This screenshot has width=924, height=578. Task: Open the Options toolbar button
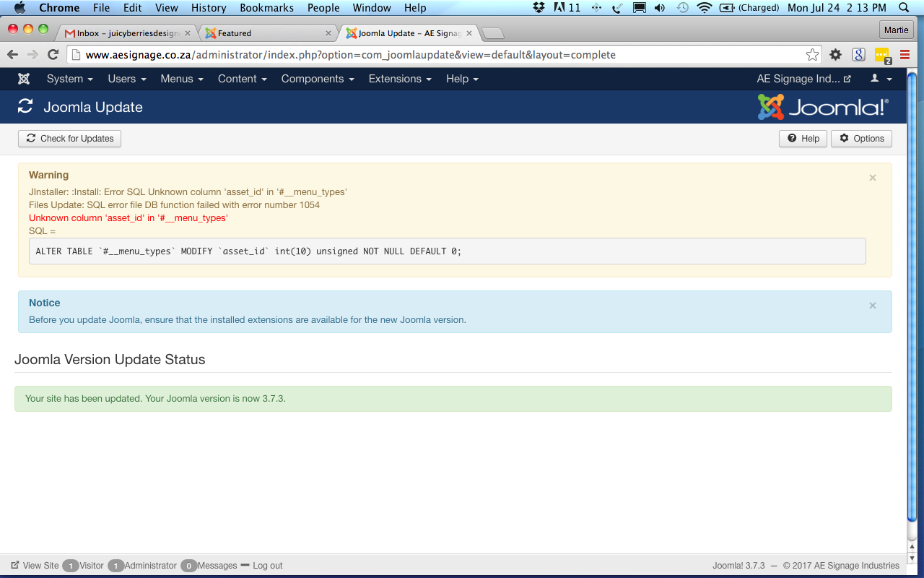pyautogui.click(x=862, y=138)
